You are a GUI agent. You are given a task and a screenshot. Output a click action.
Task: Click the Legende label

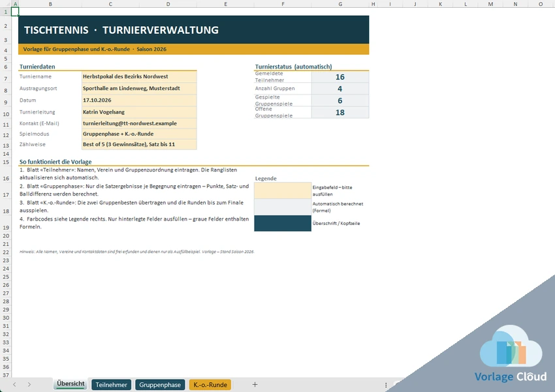point(266,179)
